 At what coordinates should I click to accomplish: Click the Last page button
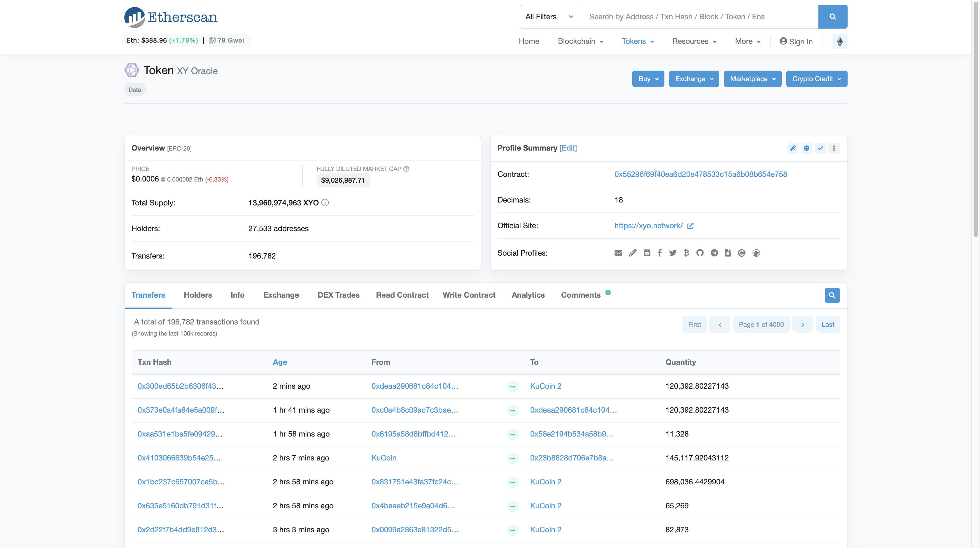point(827,324)
